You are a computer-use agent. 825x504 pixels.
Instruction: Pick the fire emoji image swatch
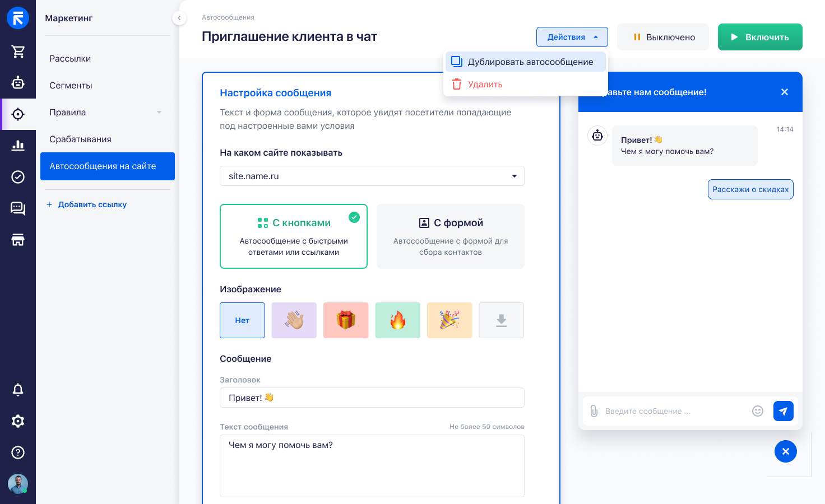397,320
